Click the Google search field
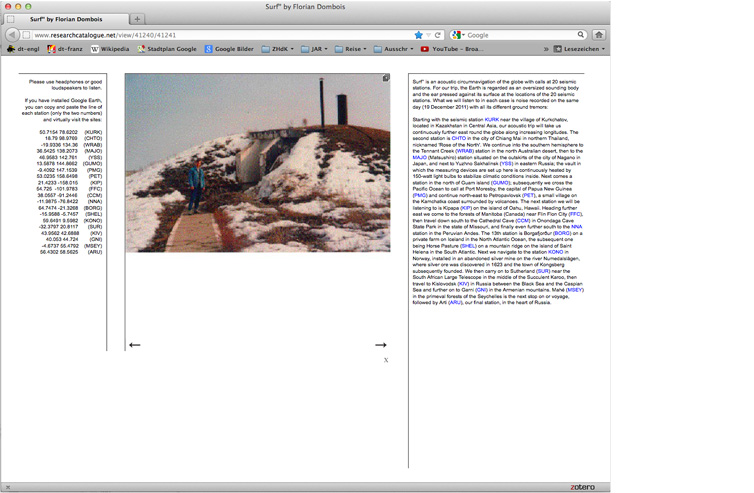Viewport: 754px width, 493px height. click(521, 35)
